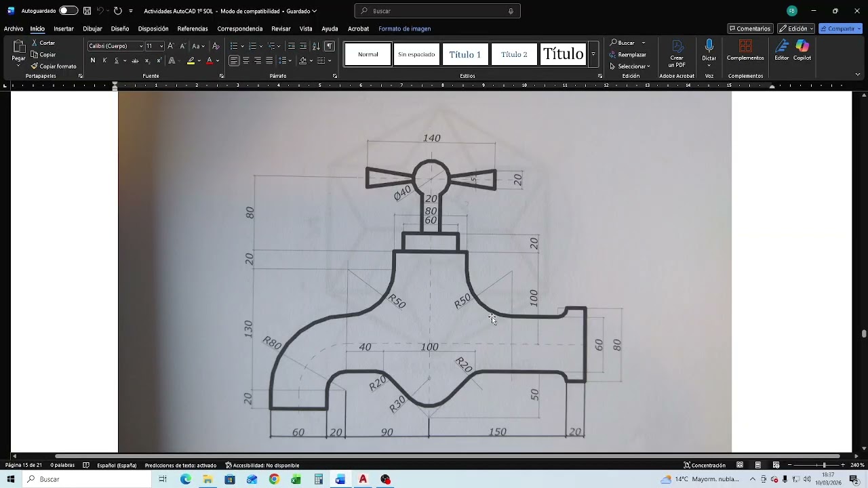Save the document with the disk icon
Viewport: 868px width, 488px height.
tap(87, 11)
